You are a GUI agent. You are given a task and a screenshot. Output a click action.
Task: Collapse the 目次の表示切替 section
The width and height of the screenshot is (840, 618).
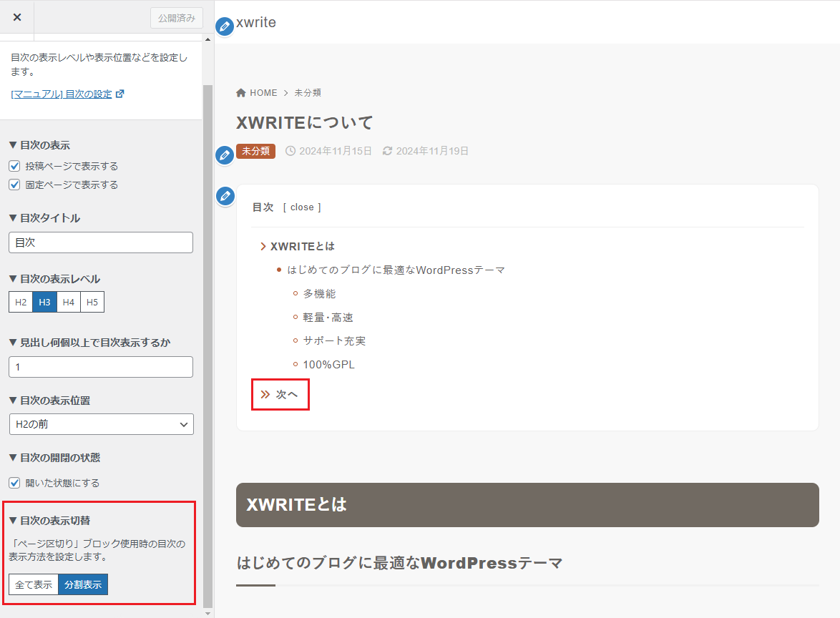(x=50, y=521)
